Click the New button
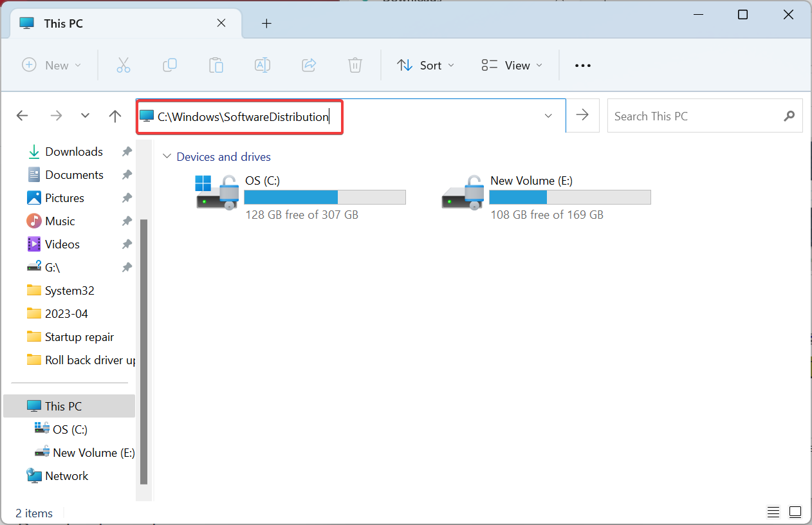812x525 pixels. click(52, 65)
